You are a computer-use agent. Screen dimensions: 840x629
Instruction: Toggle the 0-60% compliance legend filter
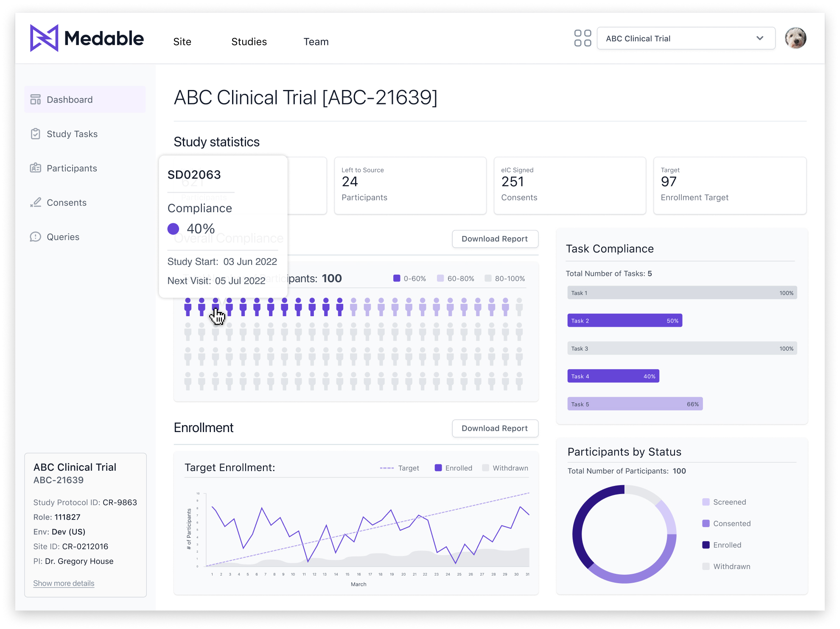tap(409, 278)
